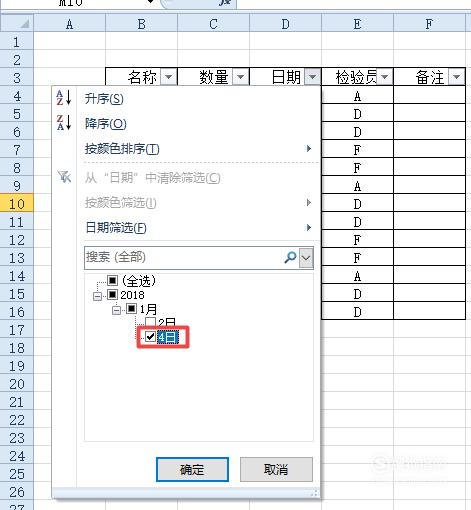
Task: Select column F header
Action: point(429,24)
